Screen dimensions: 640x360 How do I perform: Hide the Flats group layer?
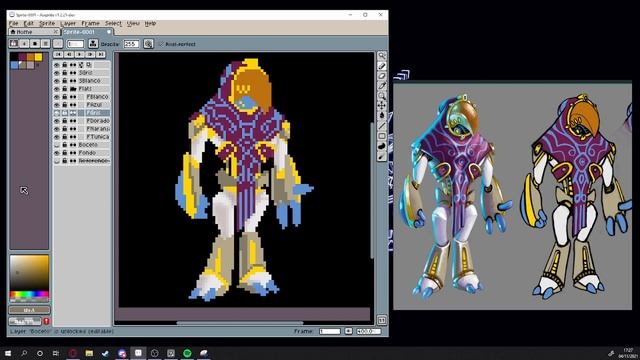pos(57,89)
